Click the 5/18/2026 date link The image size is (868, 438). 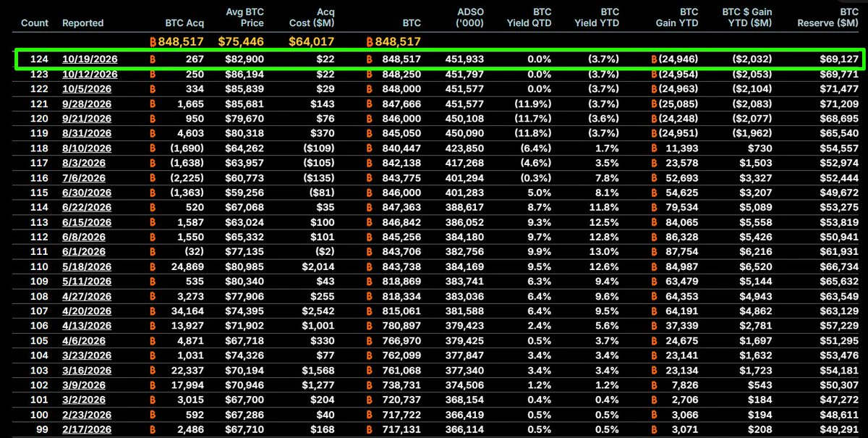click(x=87, y=266)
